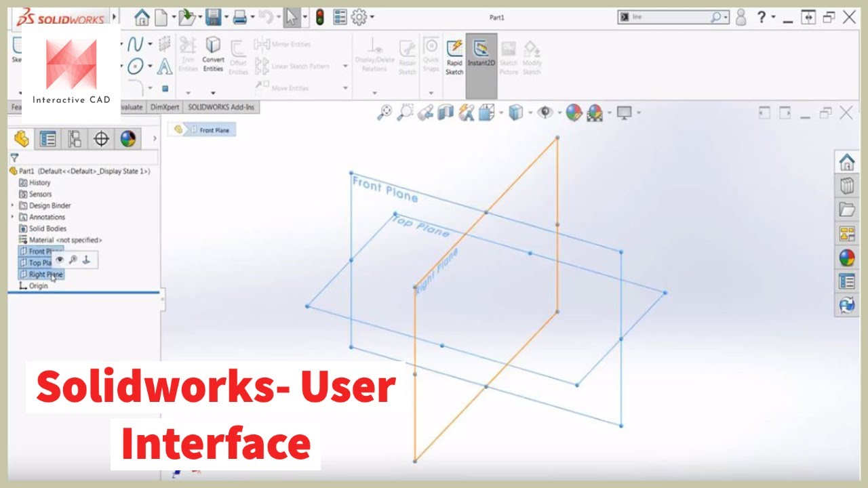The width and height of the screenshot is (868, 488).
Task: Switch to the FeatureManager design tree tab
Action: 21,140
